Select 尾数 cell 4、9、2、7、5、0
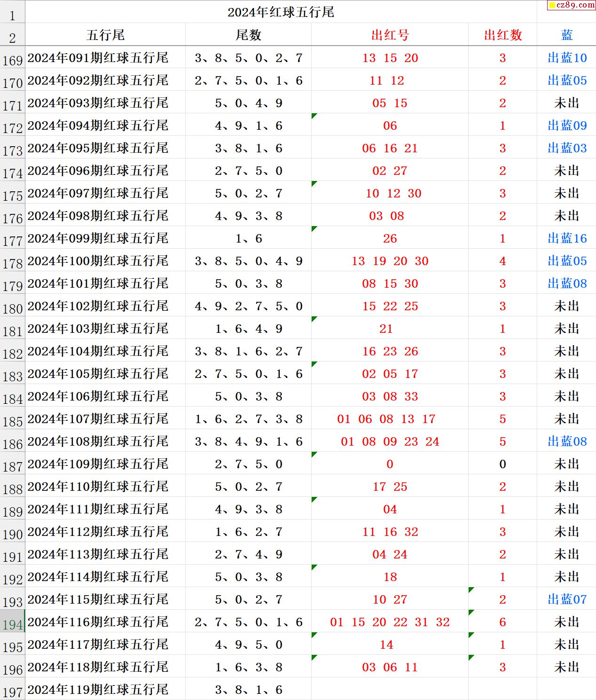This screenshot has height=700, width=596. point(248,306)
